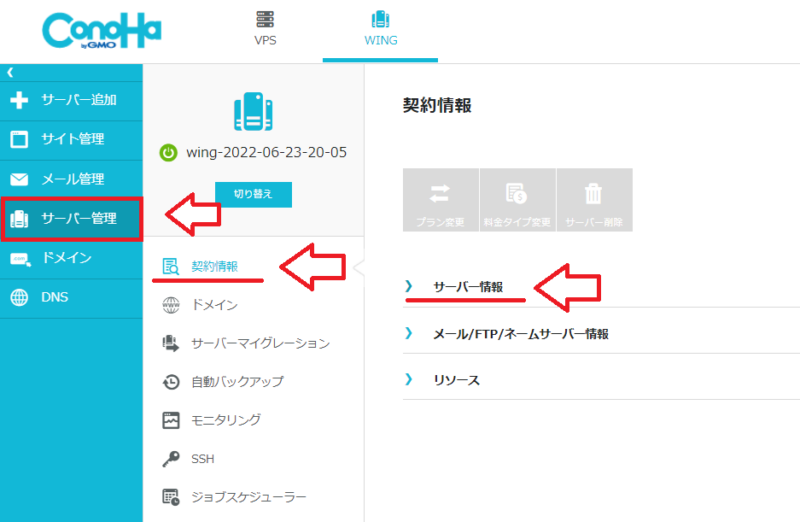The height and width of the screenshot is (522, 800).
Task: Open サーバー追加 with the plus icon
Action: click(19, 100)
